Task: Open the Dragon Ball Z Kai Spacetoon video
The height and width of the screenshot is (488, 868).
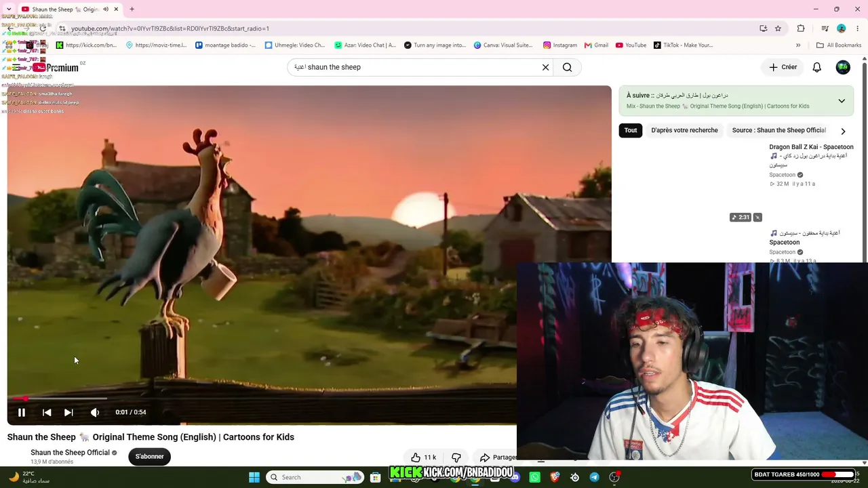Action: [x=811, y=155]
